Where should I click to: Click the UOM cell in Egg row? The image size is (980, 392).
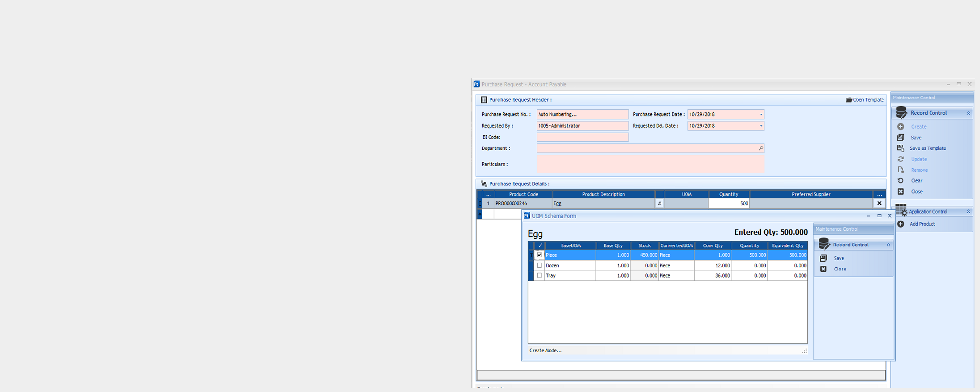pyautogui.click(x=686, y=203)
